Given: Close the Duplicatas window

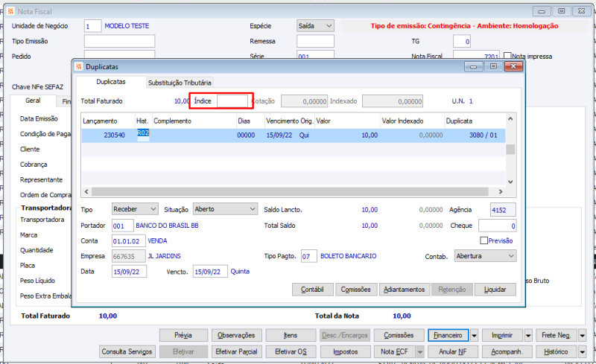Looking at the screenshot, I should click(513, 66).
